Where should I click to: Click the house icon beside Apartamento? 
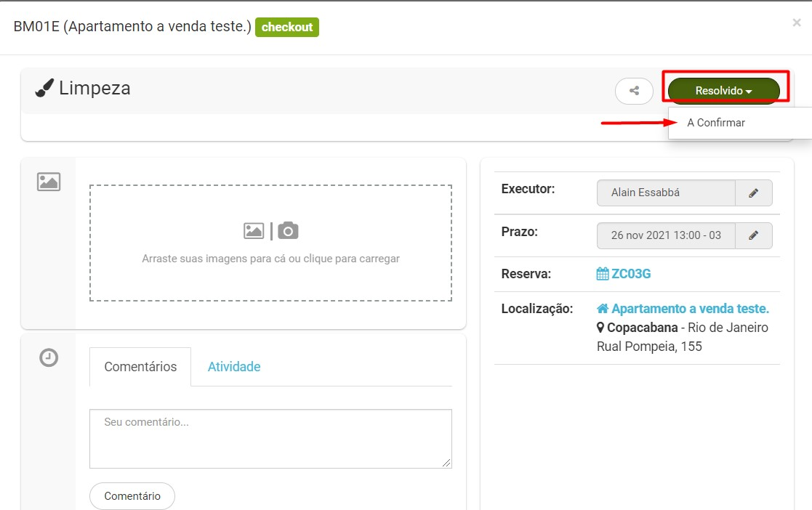click(602, 309)
